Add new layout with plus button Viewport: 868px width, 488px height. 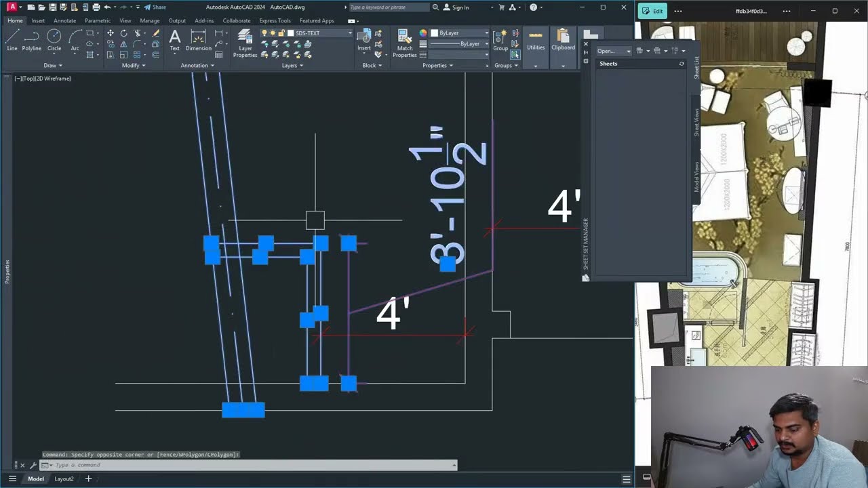[88, 479]
